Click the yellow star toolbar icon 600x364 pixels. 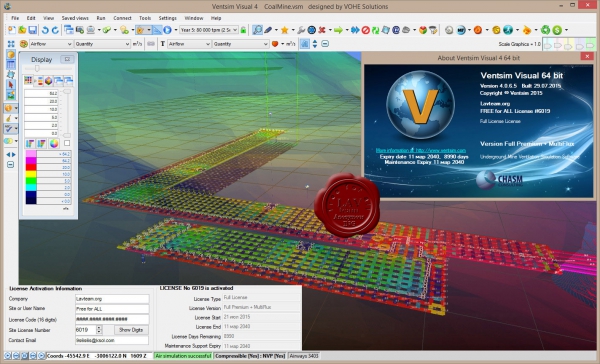coord(284,30)
